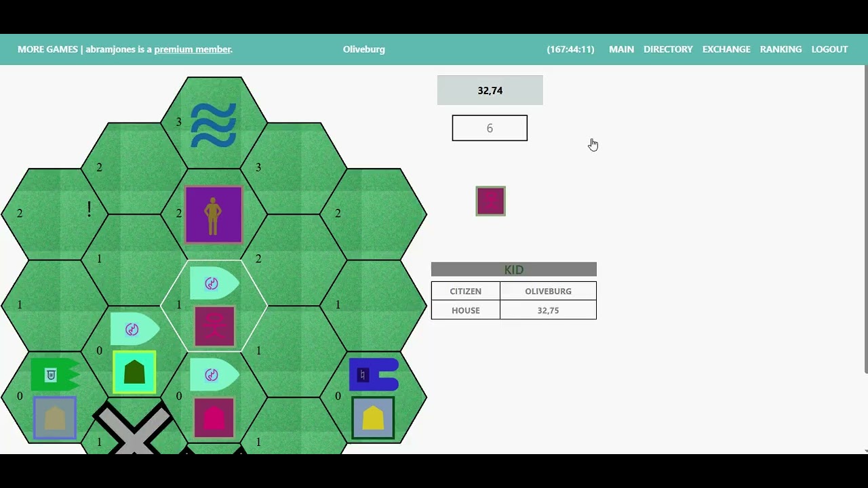Click the gray X marker on the hex
The image size is (868, 488).
pyautogui.click(x=134, y=428)
